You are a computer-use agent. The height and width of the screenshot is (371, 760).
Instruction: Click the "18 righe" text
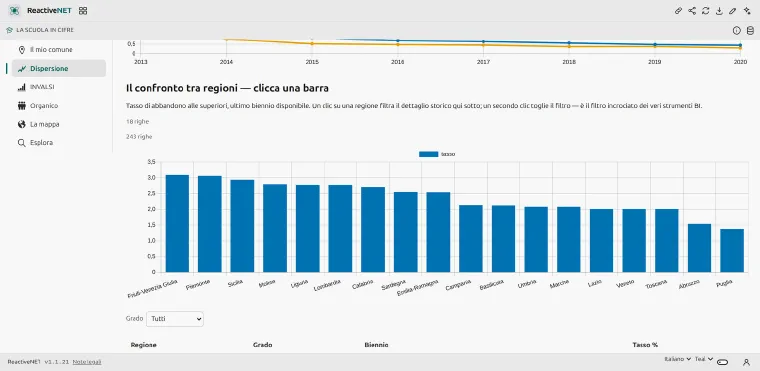(138, 122)
